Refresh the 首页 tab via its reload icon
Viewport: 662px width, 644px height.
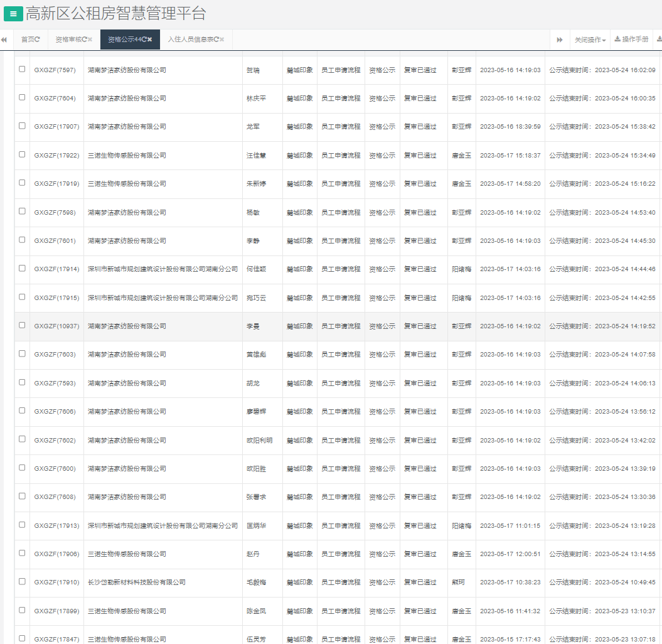pos(38,40)
